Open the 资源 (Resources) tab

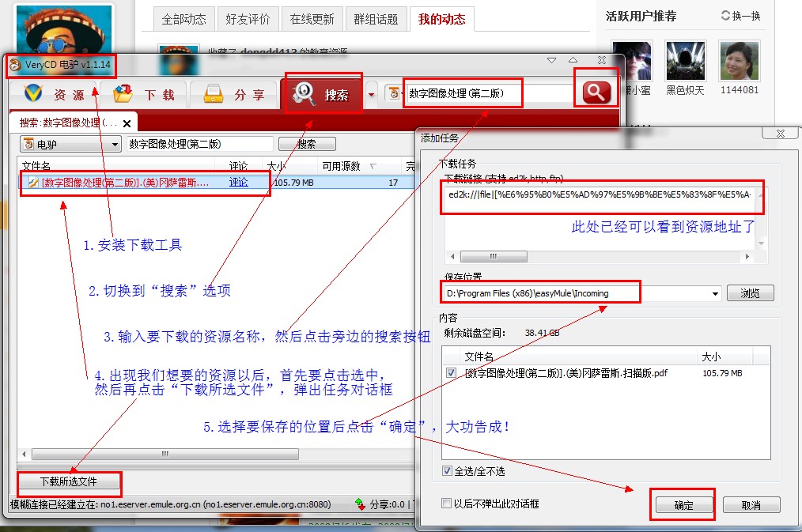coord(53,95)
